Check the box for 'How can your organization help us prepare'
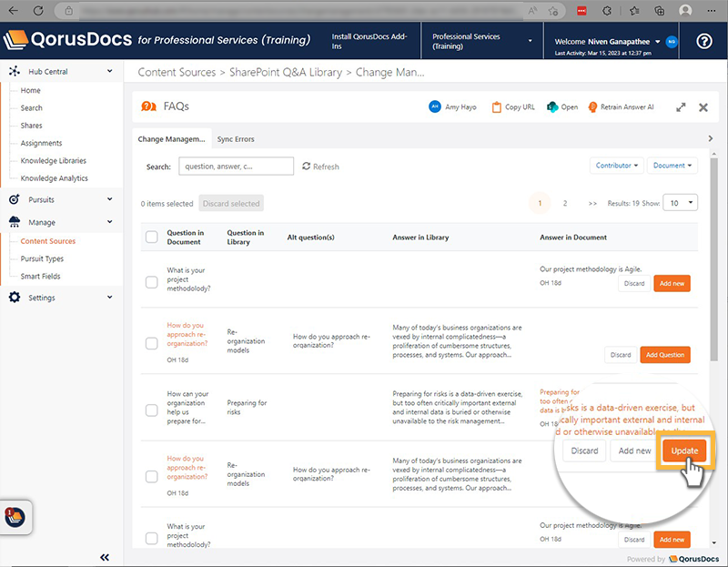Screen dimensions: 728x567 tap(152, 410)
